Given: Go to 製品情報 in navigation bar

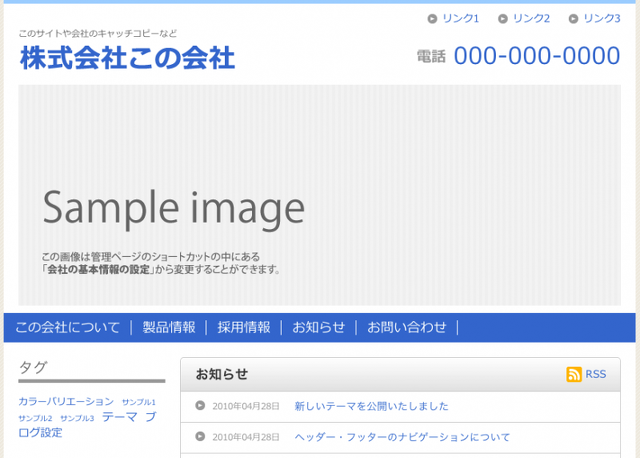Looking at the screenshot, I should 169,327.
